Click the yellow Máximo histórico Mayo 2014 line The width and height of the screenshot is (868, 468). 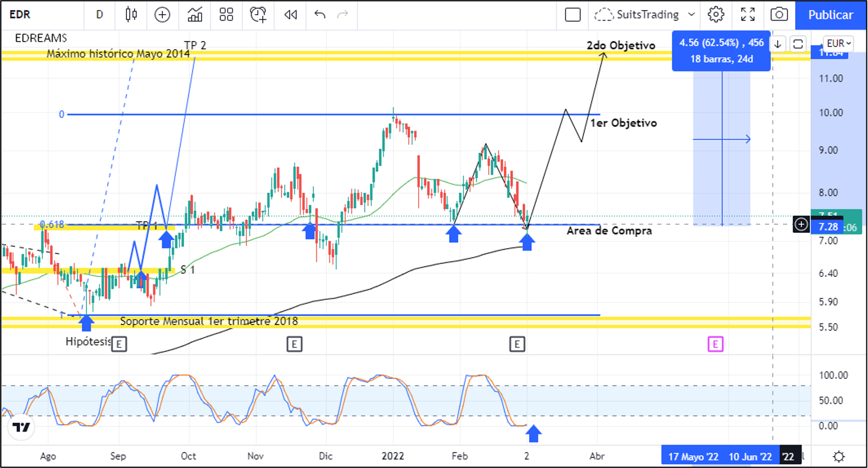[x=353, y=54]
